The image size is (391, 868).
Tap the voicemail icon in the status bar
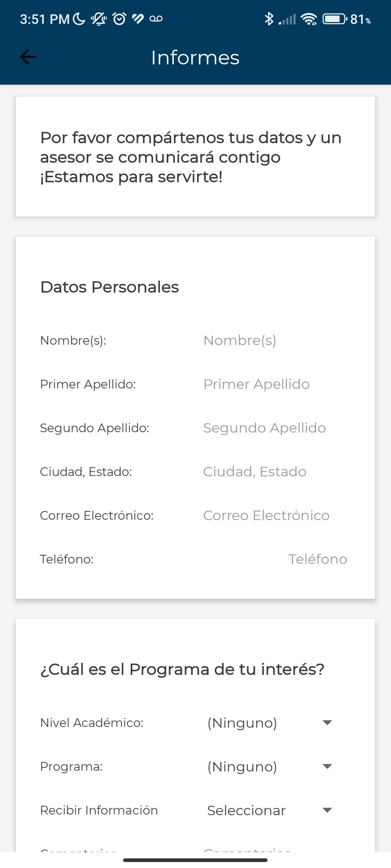click(156, 18)
